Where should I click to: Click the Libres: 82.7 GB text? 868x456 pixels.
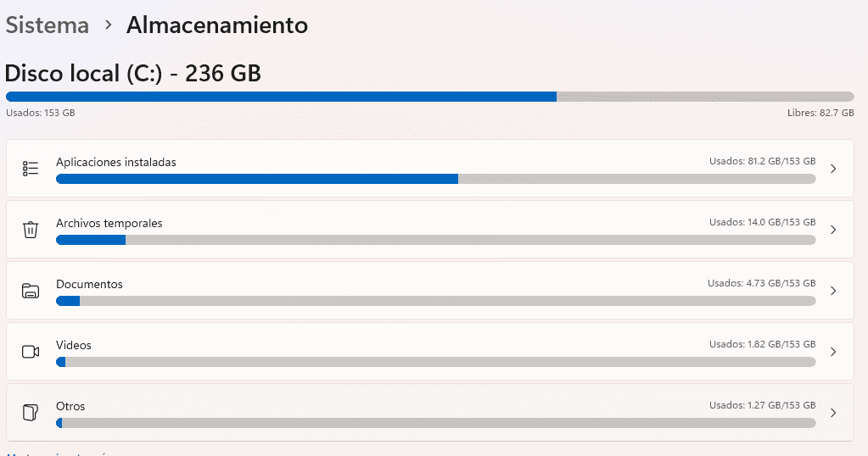pos(820,113)
